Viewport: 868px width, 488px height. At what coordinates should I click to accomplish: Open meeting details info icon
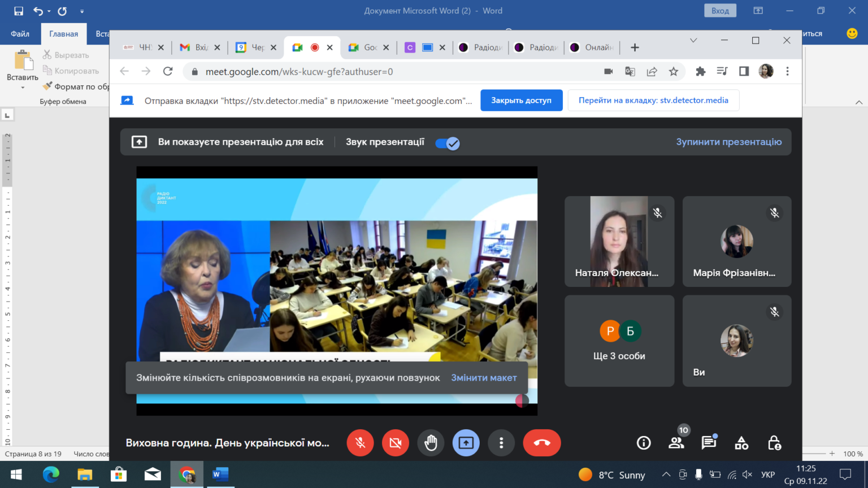click(644, 443)
